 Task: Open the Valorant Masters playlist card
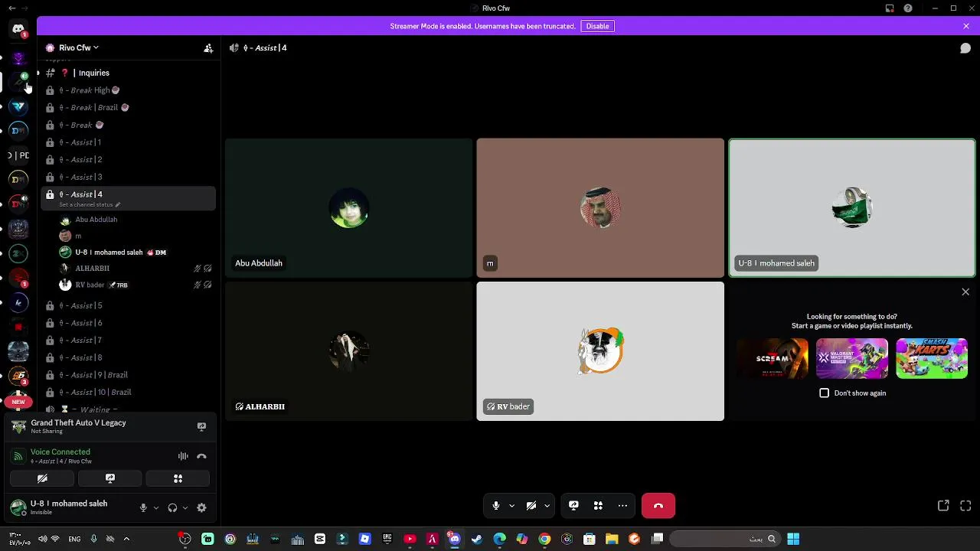(852, 358)
